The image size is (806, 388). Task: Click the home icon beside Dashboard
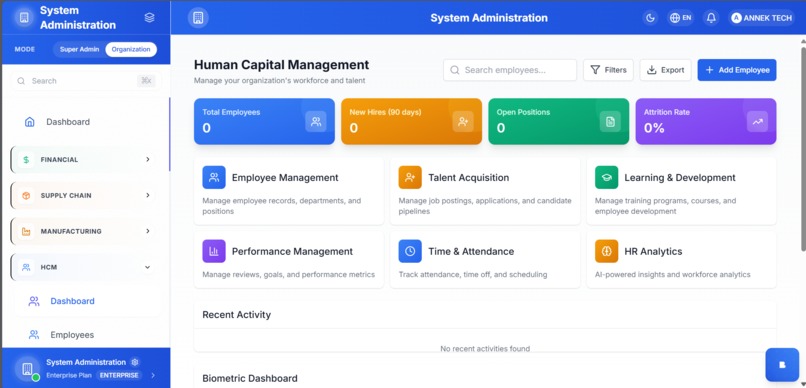(x=30, y=122)
